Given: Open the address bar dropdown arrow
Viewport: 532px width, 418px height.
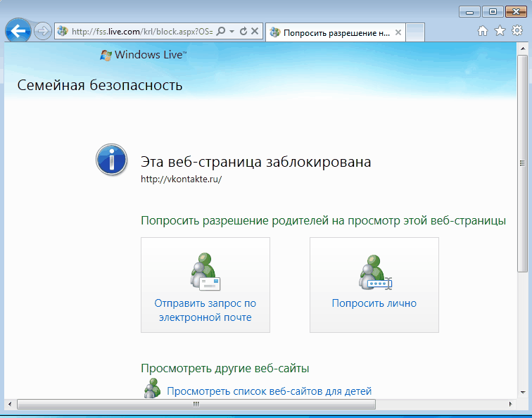Looking at the screenshot, I should (x=232, y=32).
